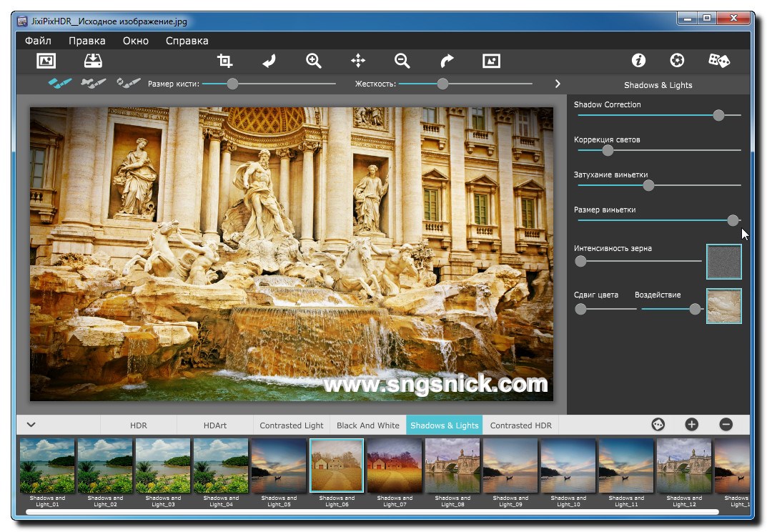This screenshot has height=532, width=767.
Task: Switch to the Black And White tab
Action: pyautogui.click(x=368, y=425)
